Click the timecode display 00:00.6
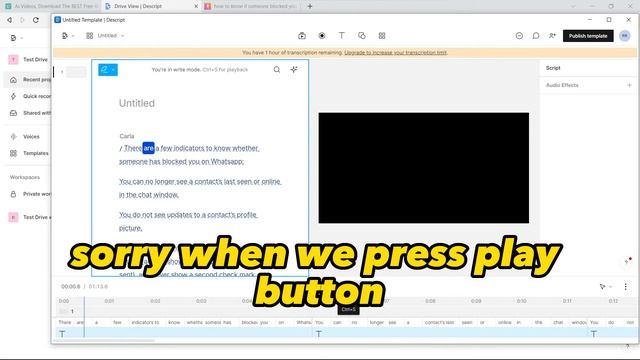Viewport: 640px width, 360px height. click(x=71, y=287)
